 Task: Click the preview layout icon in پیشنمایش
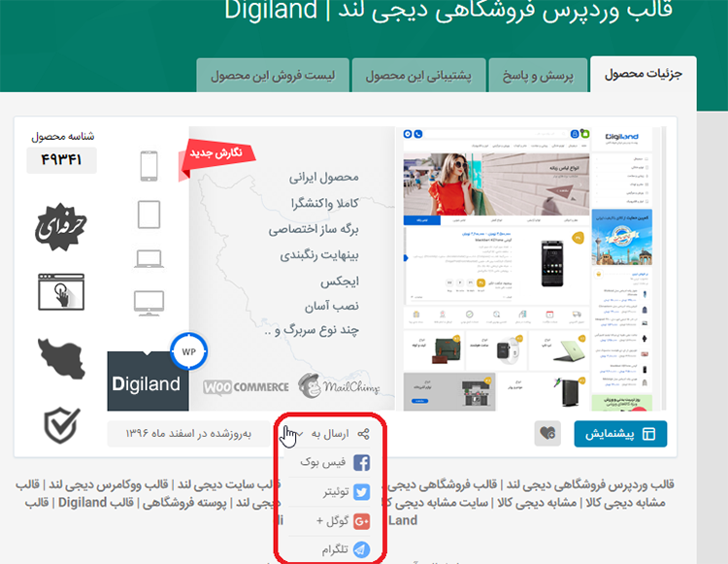(x=648, y=434)
